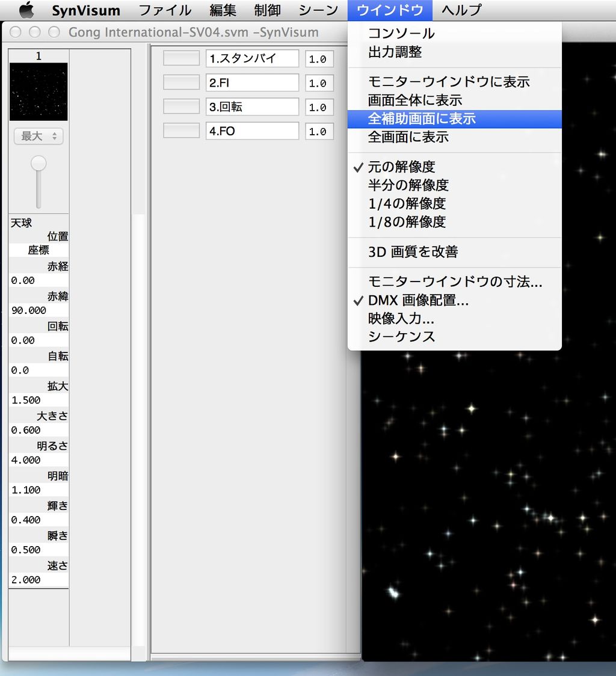616x676 pixels.
Task: Click the 赤緯 value 90.000
Action: point(38,310)
